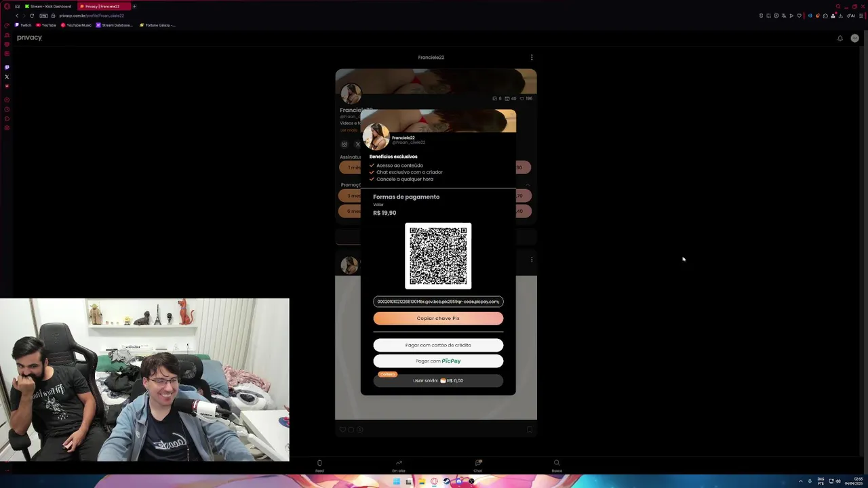Screen dimensions: 868x488
Task: Open Steam from the taskbar
Action: tap(446, 482)
